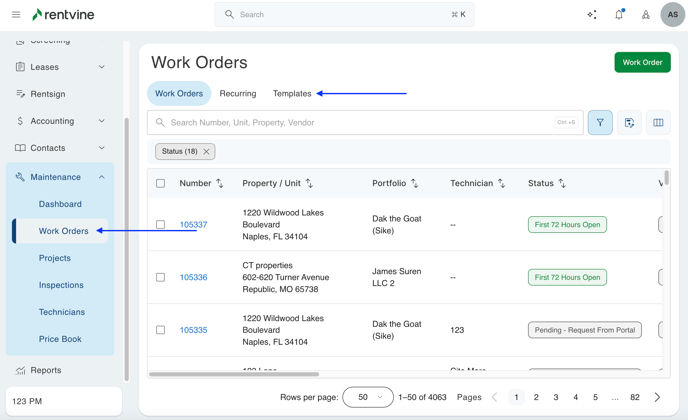Viewport: 688px width, 420px height.
Task: Click the notifications bell icon
Action: click(x=619, y=15)
